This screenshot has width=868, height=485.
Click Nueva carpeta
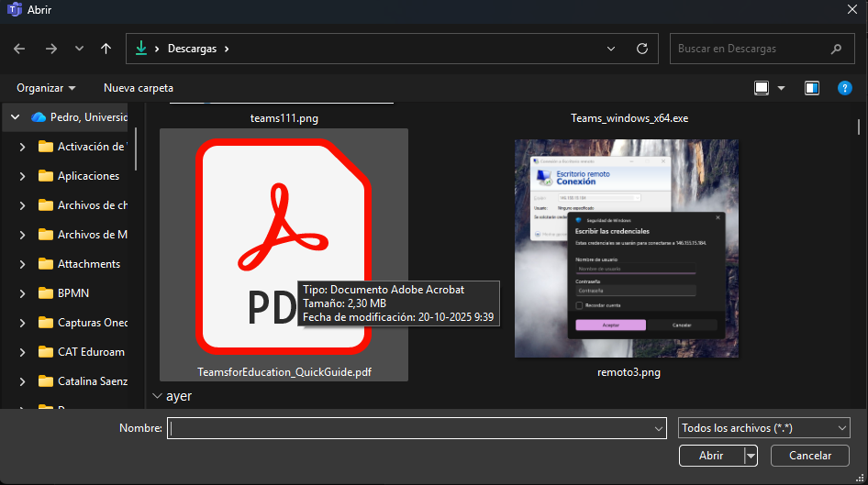pos(139,88)
